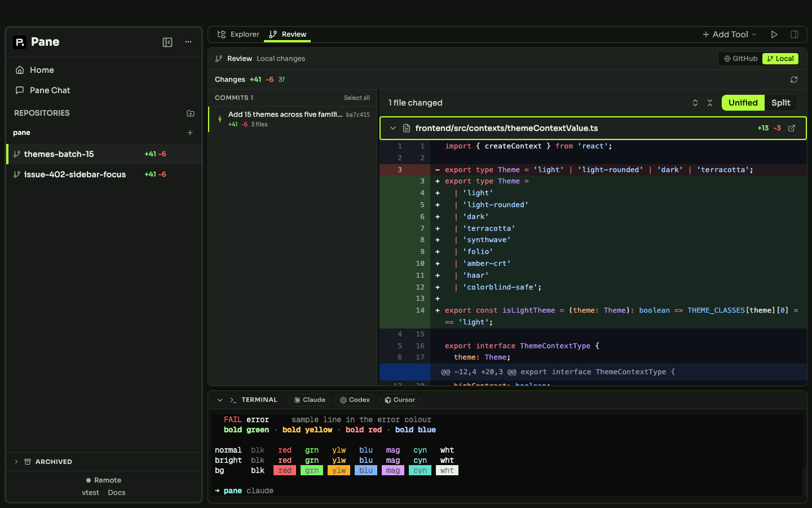
Task: Switch to the Explorer tab
Action: click(x=238, y=34)
